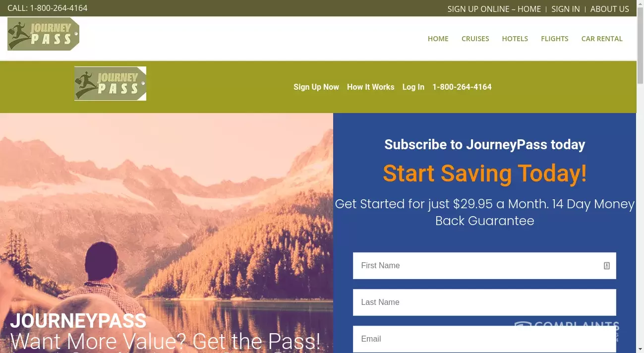
Task: Click the SIGN UP ONLINE – HOME link
Action: point(494,9)
